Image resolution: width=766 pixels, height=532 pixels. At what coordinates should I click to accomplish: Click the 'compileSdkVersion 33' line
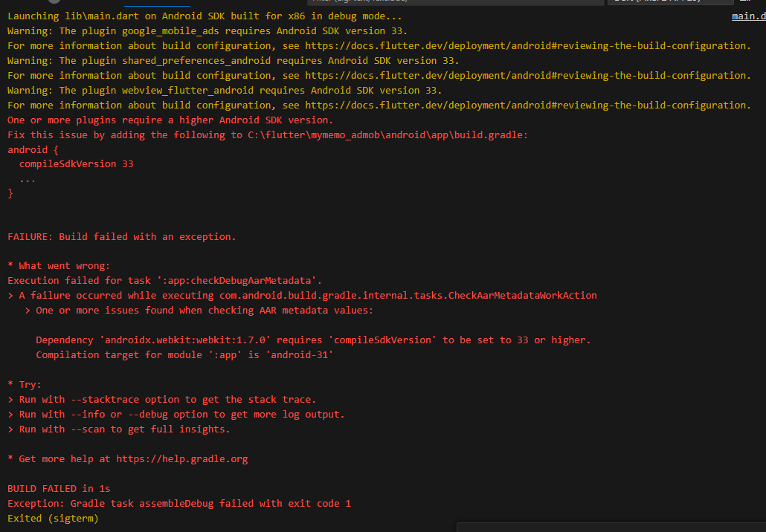click(76, 164)
